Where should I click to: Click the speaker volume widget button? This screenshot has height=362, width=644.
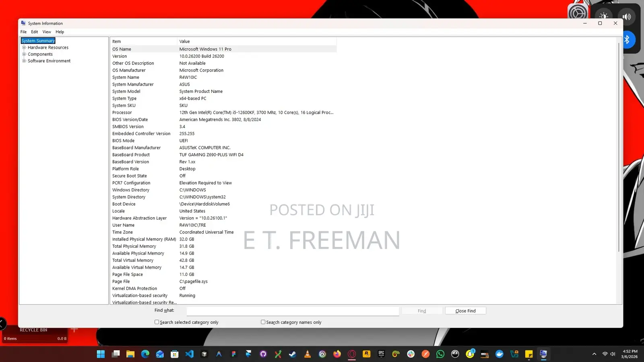point(627,16)
